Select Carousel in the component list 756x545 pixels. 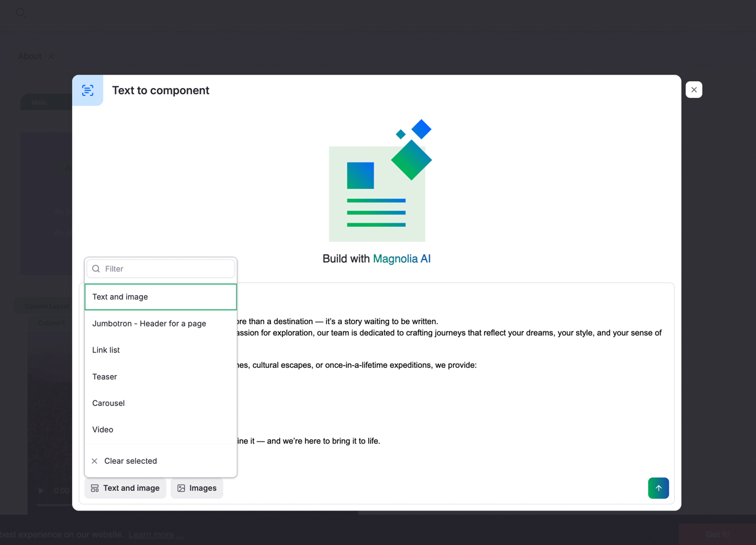[108, 403]
